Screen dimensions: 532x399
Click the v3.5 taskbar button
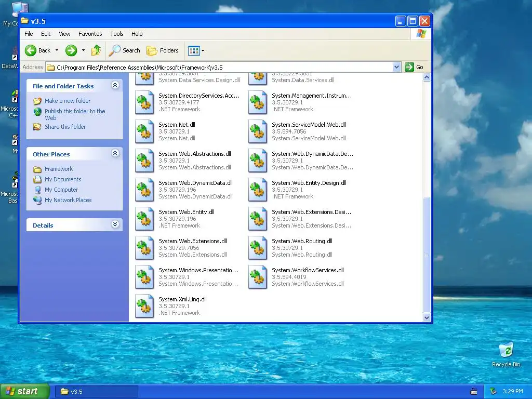click(96, 392)
